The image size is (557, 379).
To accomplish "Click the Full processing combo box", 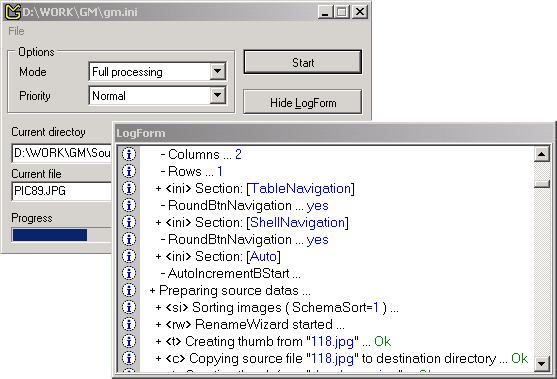I will coord(157,72).
